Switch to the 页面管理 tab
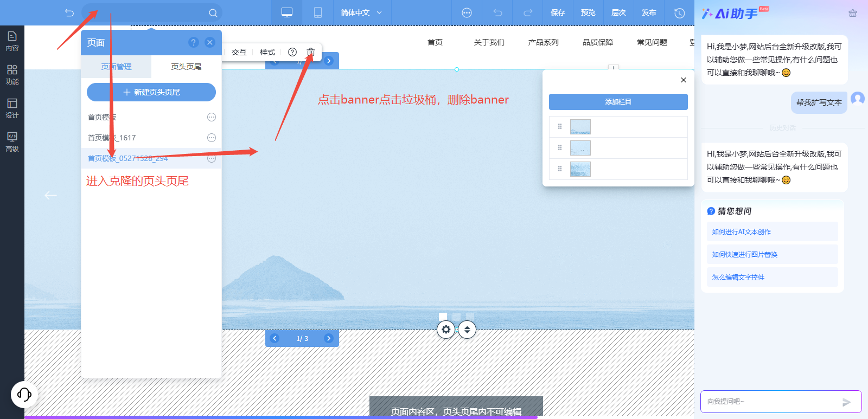Viewport: 868px width, 419px height. coord(116,67)
